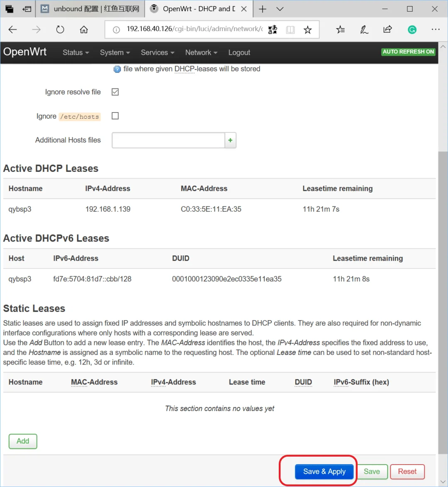Click Logout in the navigation bar
This screenshot has height=487, width=448.
tap(239, 53)
